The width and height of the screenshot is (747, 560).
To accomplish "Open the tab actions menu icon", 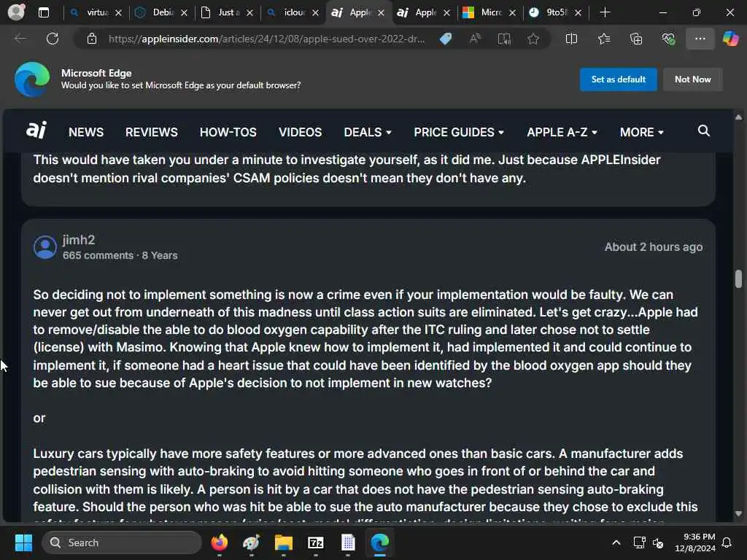I will pyautogui.click(x=43, y=12).
